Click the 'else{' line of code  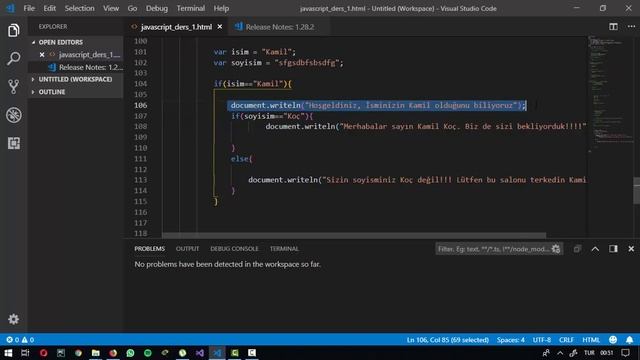tap(242, 159)
